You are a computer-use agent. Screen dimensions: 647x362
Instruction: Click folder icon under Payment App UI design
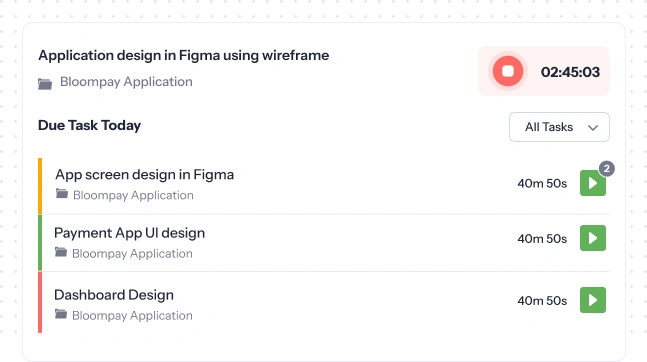click(61, 252)
